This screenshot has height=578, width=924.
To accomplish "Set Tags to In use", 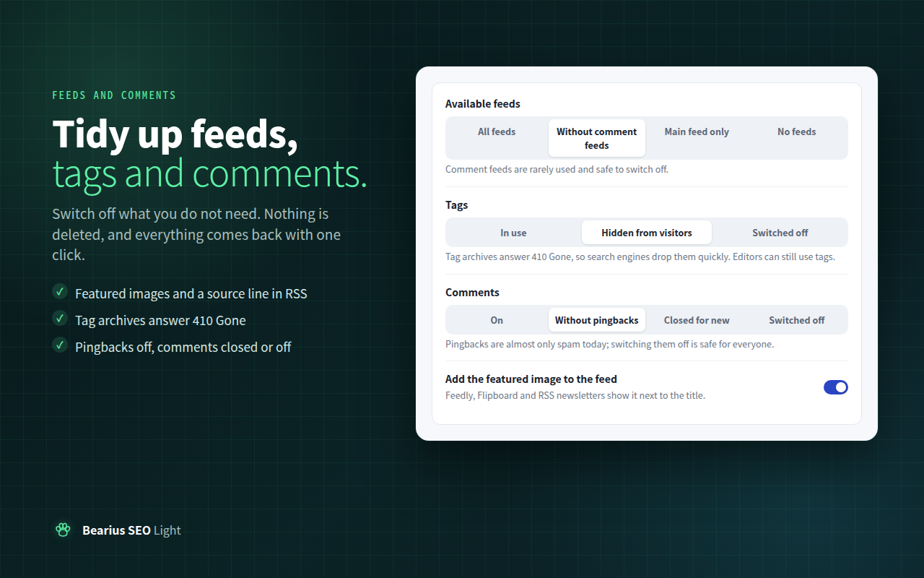I will point(513,233).
